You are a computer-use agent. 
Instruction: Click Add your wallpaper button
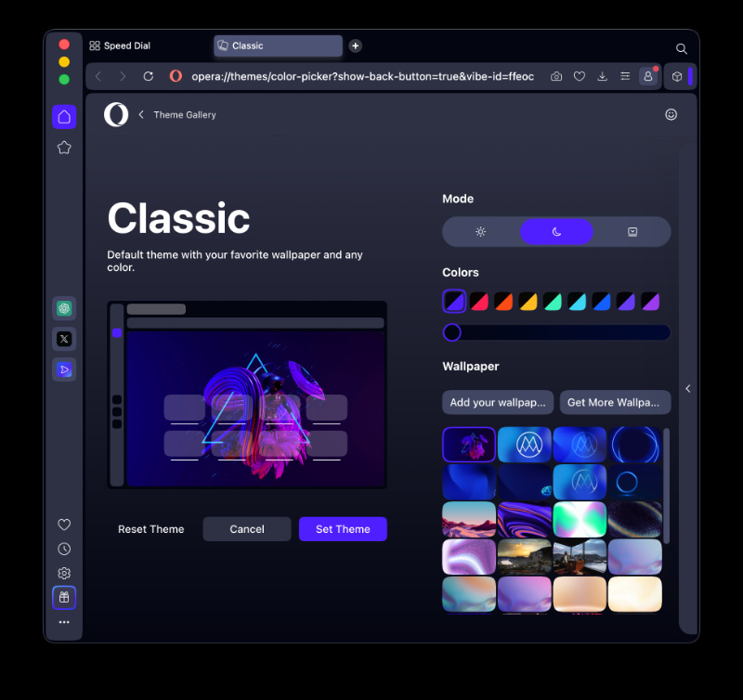498,402
